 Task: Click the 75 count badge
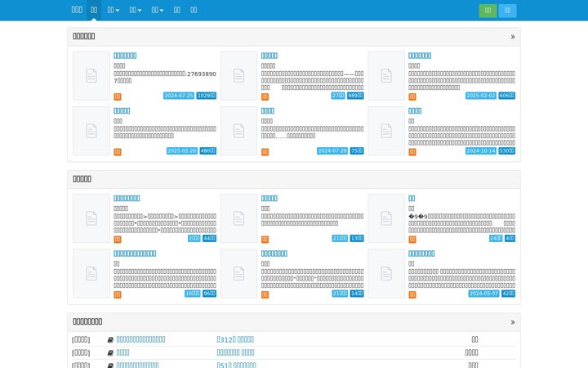pos(357,150)
